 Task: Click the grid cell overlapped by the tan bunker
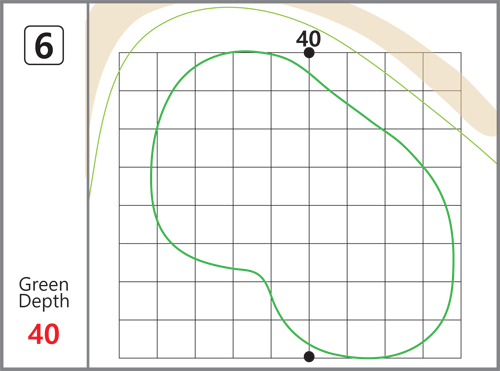pos(442,71)
